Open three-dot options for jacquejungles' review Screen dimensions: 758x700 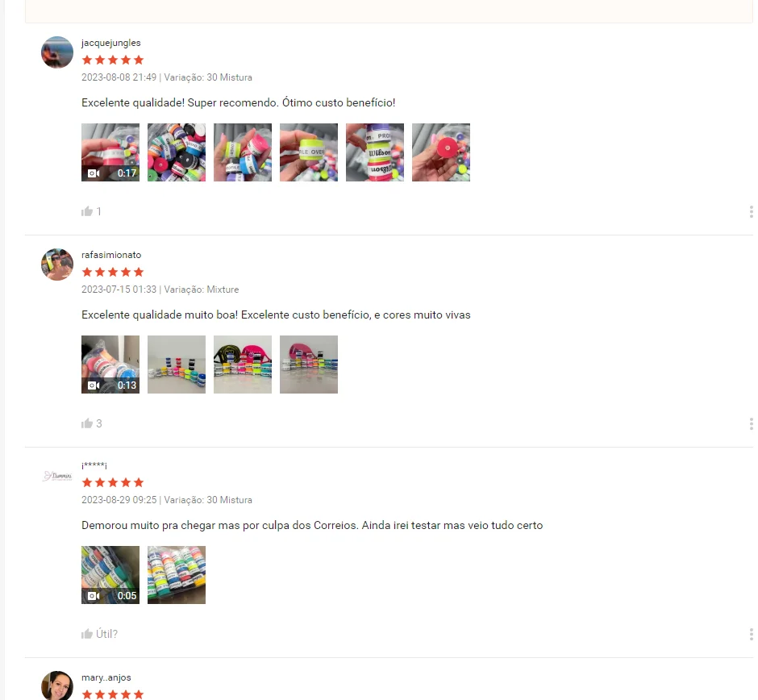click(x=751, y=211)
